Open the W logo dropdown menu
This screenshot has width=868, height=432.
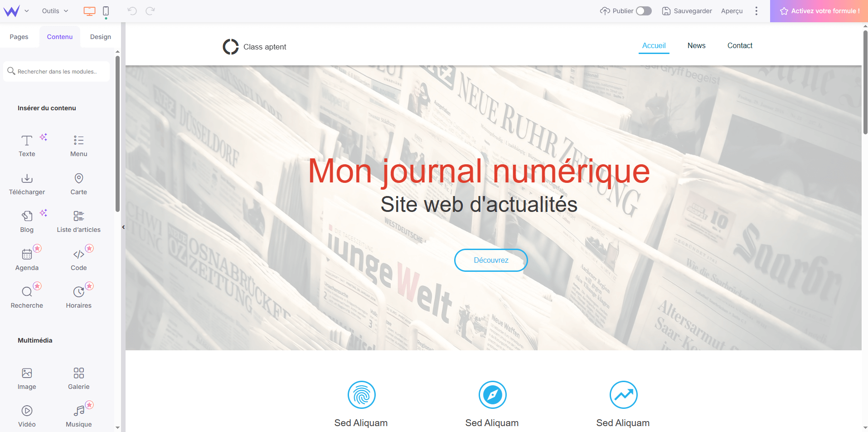coord(16,11)
